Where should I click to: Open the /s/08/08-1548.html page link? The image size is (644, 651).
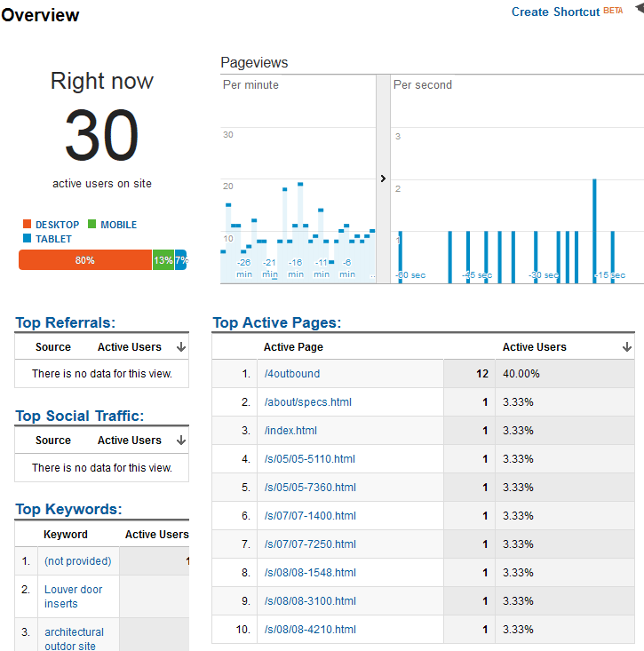(x=310, y=573)
